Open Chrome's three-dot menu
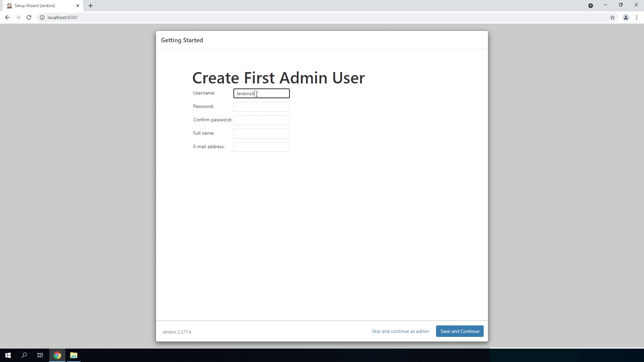Screen dimensions: 644x362 (637, 17)
